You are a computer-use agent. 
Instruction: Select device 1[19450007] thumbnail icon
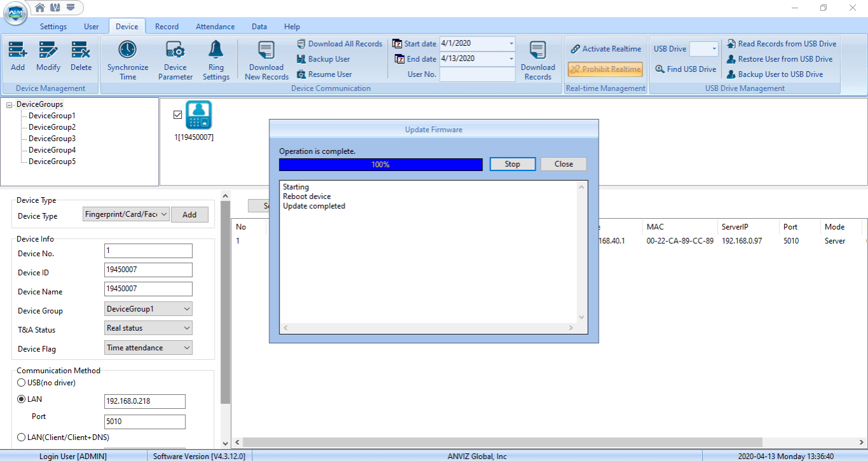pos(198,115)
